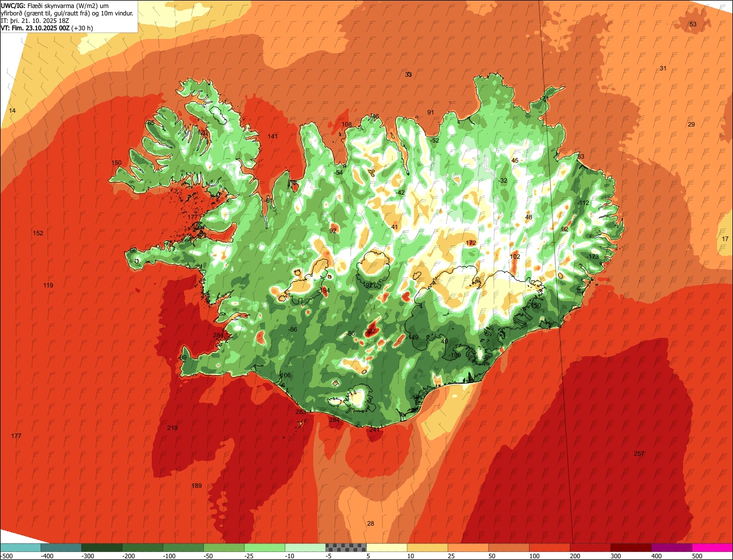Click the map value "28"

(x=371, y=523)
